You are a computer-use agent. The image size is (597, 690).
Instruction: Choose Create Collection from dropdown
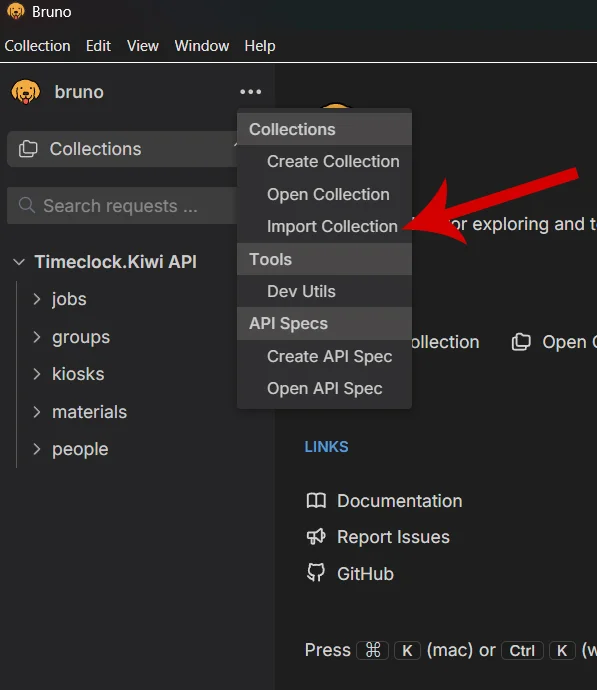[x=324, y=161]
